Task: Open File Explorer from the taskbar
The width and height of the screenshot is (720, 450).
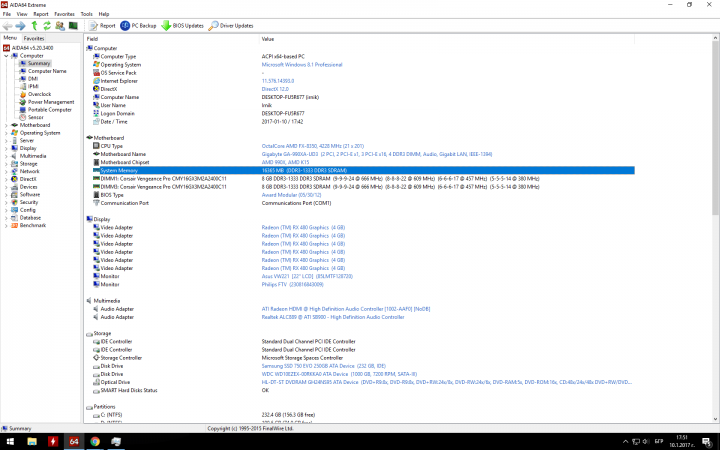Action: coord(32,441)
